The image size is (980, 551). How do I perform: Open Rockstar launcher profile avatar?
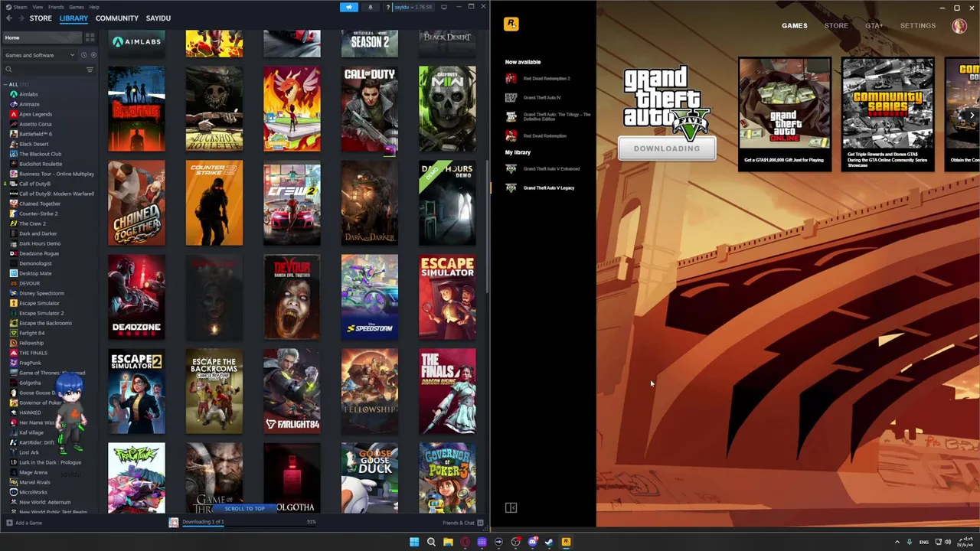click(959, 25)
